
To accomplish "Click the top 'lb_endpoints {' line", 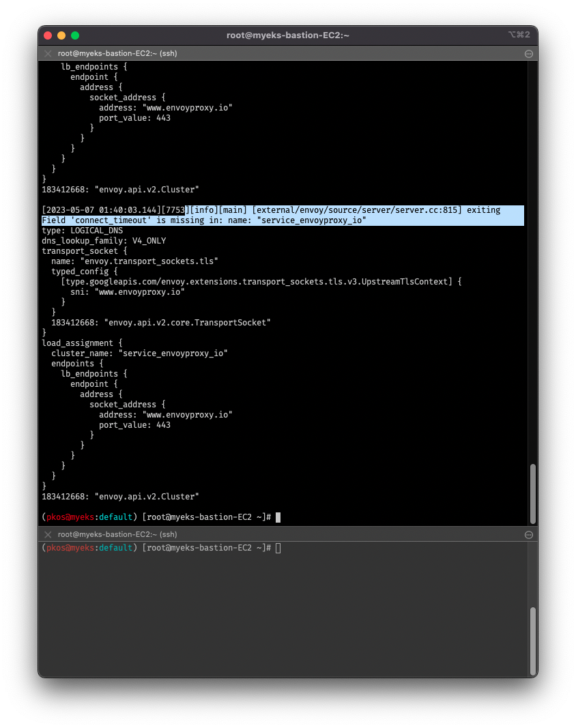I will pyautogui.click(x=94, y=67).
